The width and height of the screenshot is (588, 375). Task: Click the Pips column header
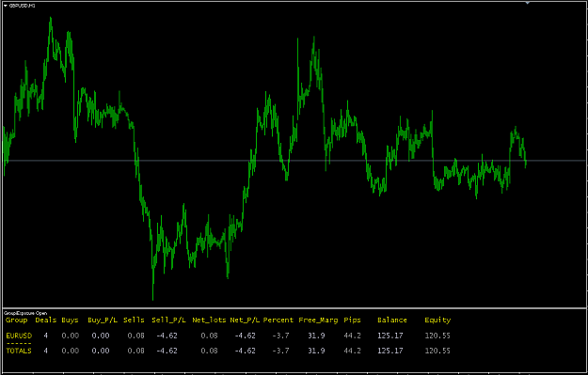[x=352, y=320]
